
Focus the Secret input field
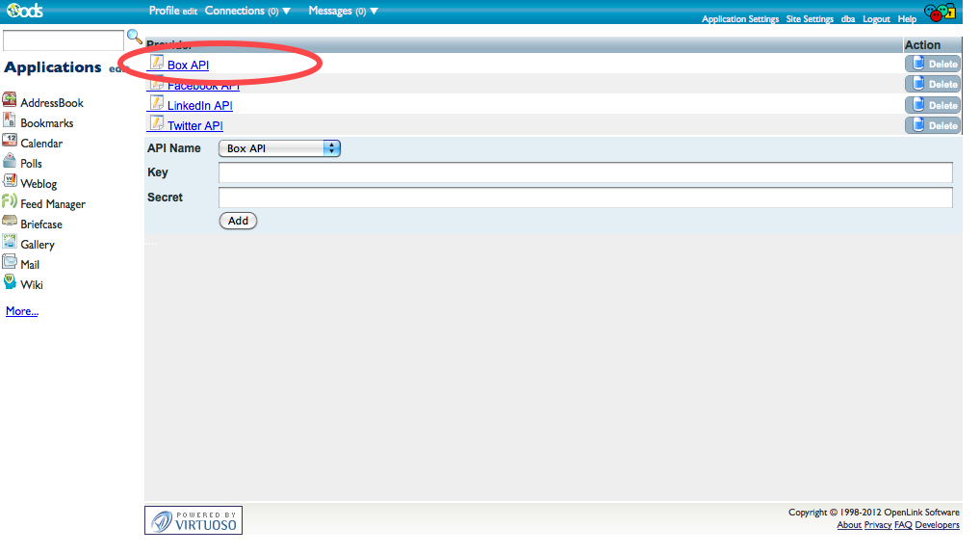point(585,198)
